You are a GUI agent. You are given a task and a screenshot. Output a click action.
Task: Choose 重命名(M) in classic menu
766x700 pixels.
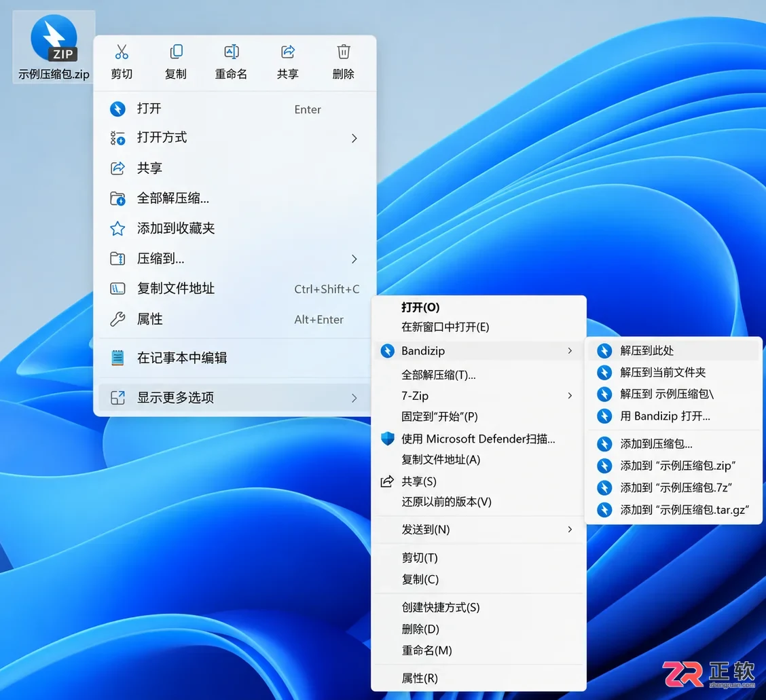pyautogui.click(x=479, y=650)
